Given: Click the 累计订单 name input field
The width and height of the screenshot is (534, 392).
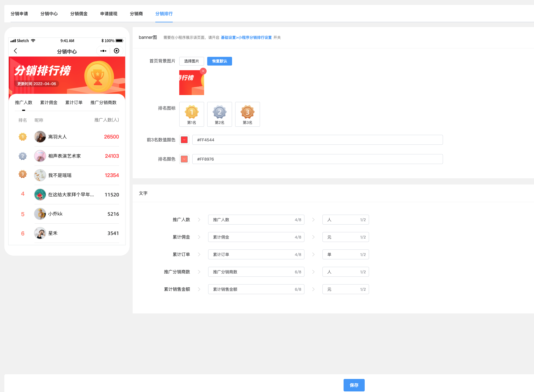Looking at the screenshot, I should click(256, 254).
